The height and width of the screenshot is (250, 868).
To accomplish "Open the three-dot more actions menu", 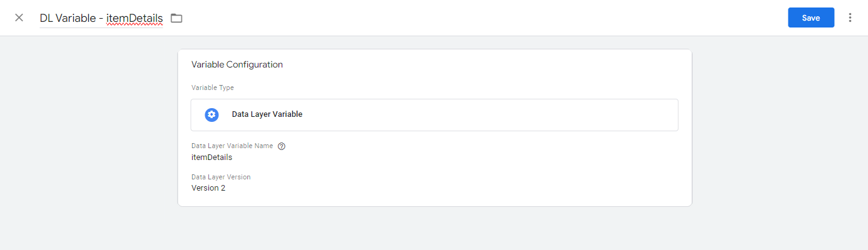I will pos(850,17).
